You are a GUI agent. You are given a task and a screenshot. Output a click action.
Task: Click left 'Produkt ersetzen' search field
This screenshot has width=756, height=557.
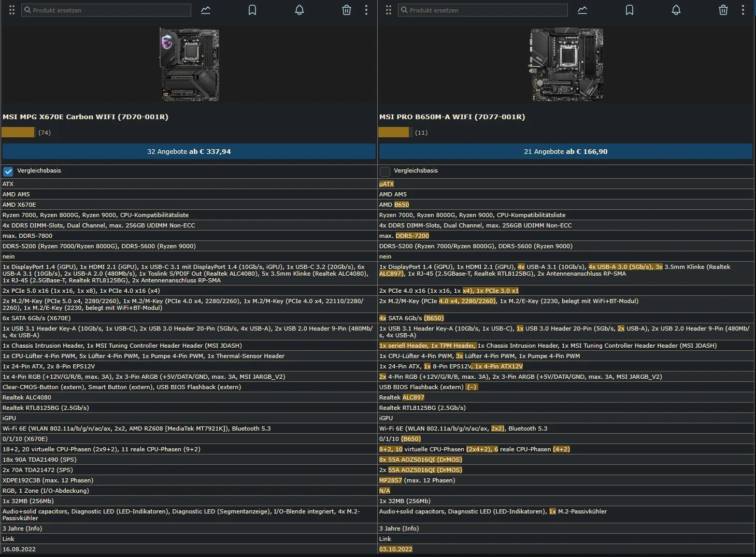tap(106, 10)
